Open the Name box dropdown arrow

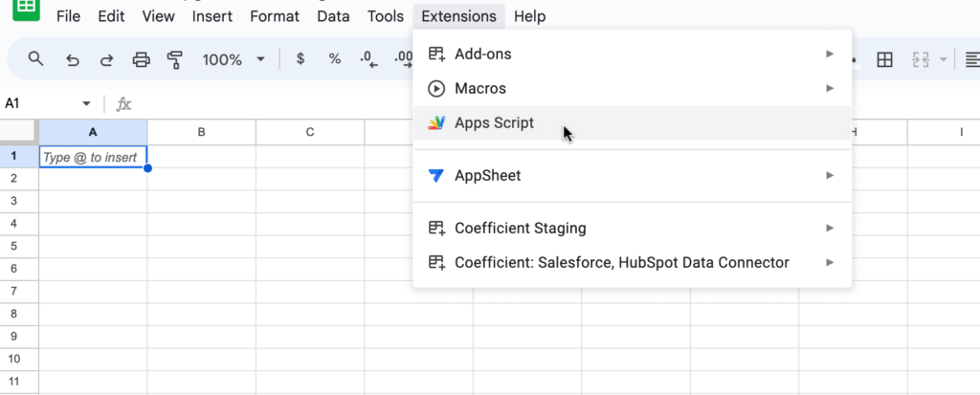86,103
